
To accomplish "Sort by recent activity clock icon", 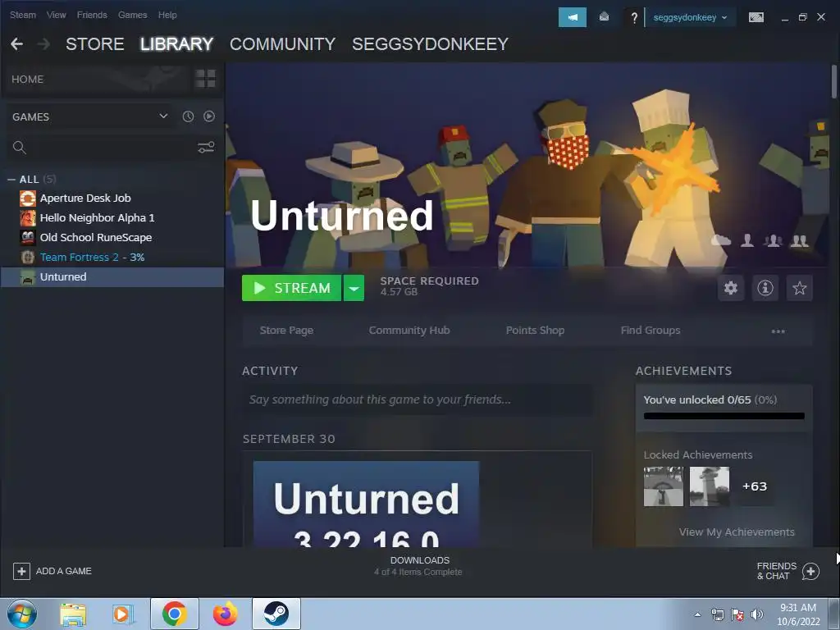I will click(x=188, y=116).
